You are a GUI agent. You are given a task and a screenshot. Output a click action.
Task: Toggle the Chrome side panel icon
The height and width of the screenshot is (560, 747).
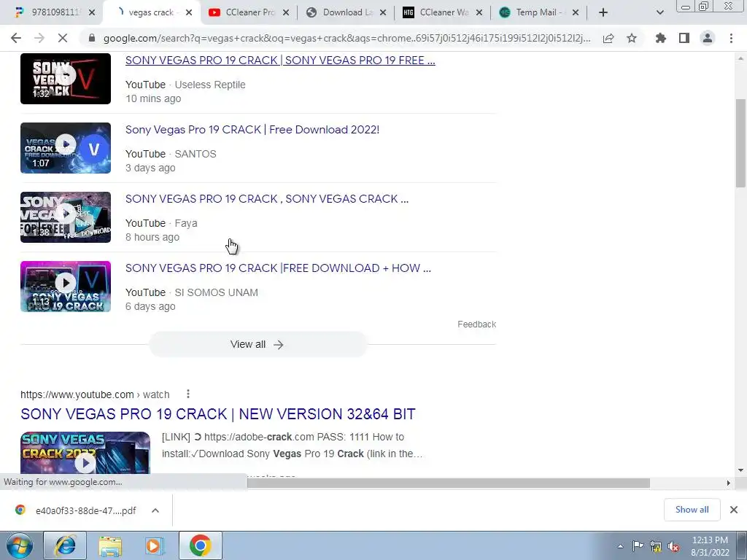click(x=684, y=38)
